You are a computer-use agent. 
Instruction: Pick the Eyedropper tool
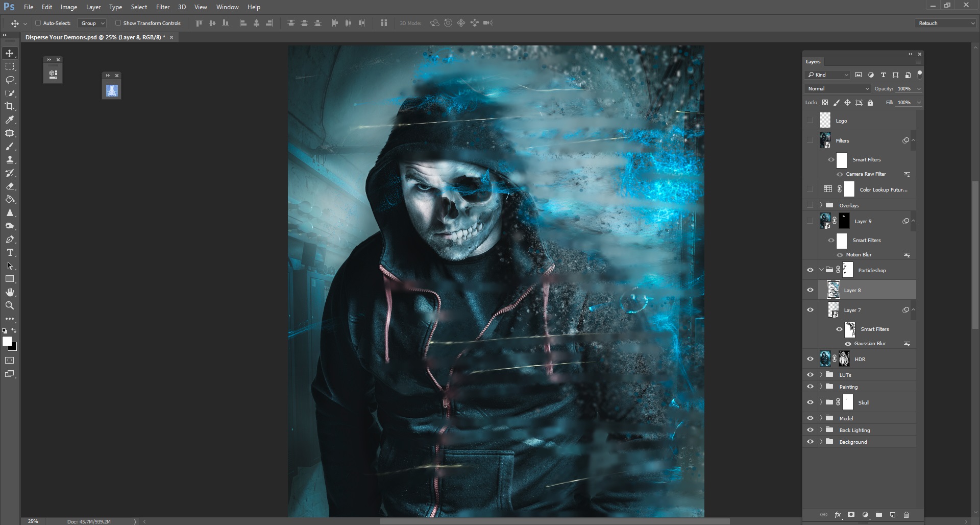(9, 120)
